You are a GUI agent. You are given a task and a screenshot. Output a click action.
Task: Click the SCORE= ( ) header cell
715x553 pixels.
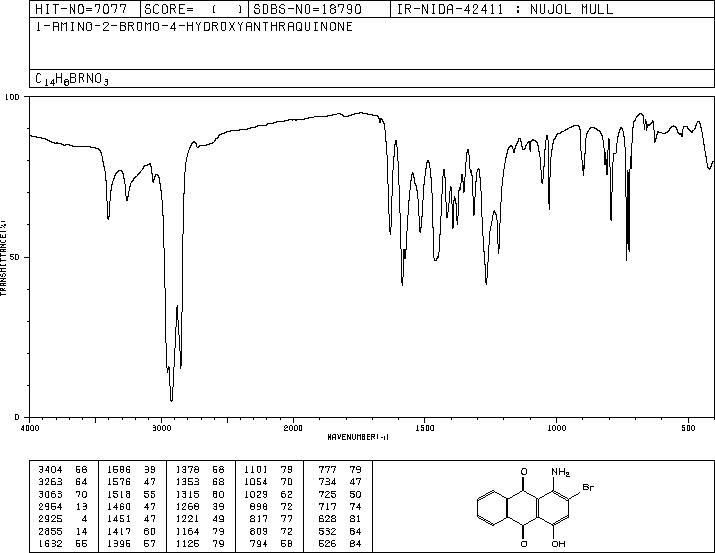194,9
